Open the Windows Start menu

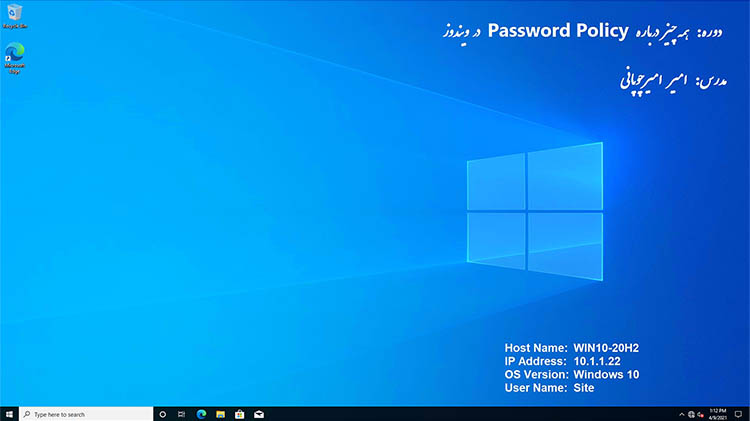[x=9, y=414]
